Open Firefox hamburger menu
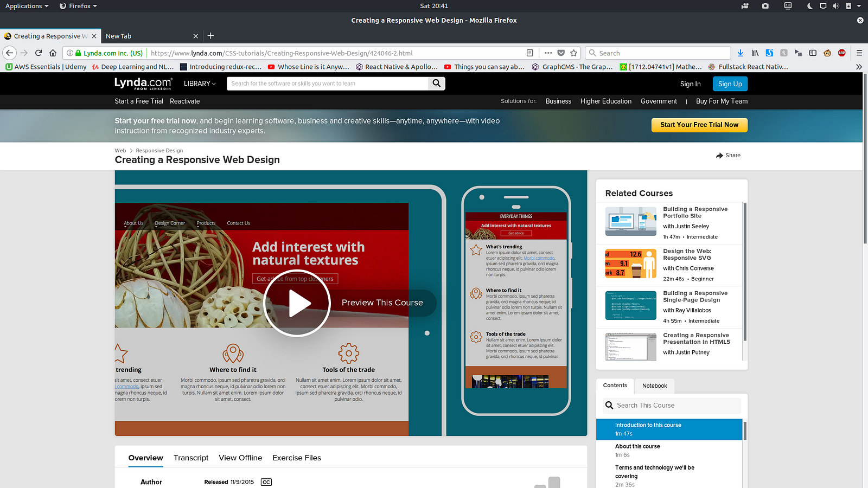868x488 pixels. 859,53
